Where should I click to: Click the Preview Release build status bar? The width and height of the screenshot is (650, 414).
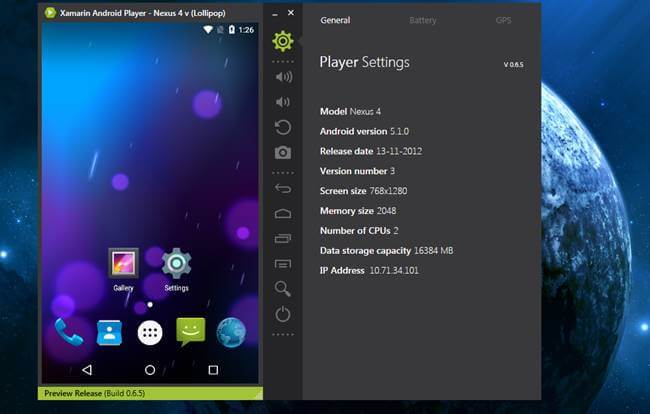coord(150,393)
